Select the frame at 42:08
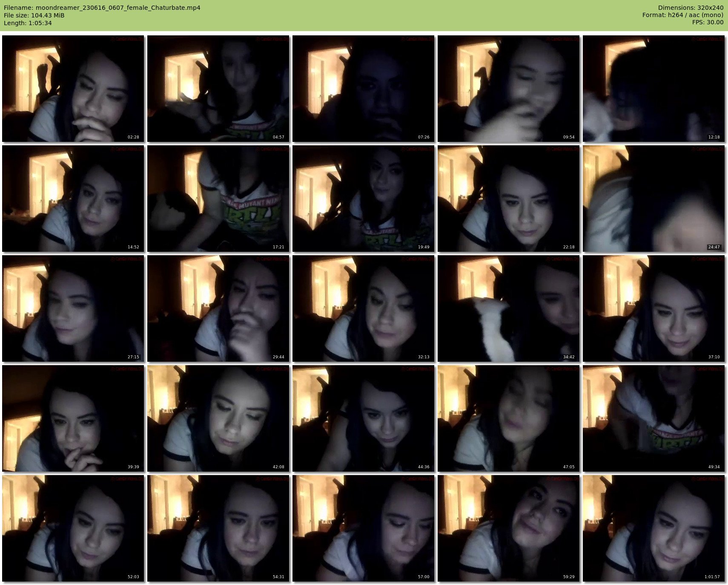 point(218,418)
